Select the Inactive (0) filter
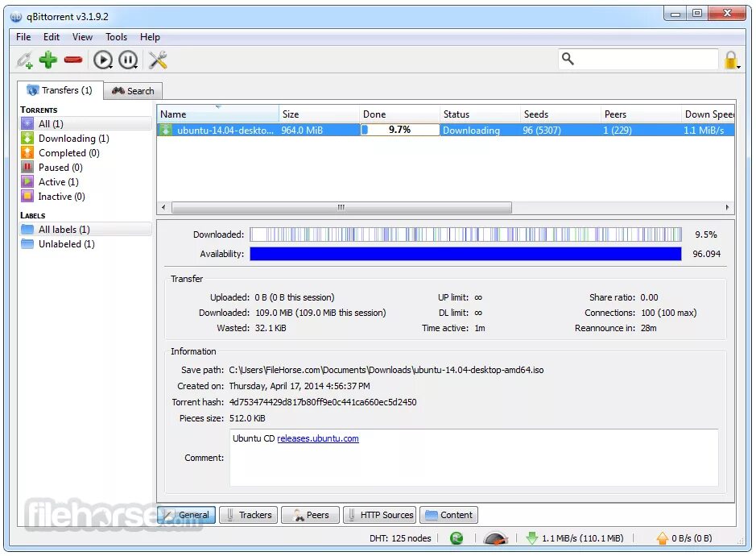Image resolution: width=756 pixels, height=556 pixels. click(86, 197)
